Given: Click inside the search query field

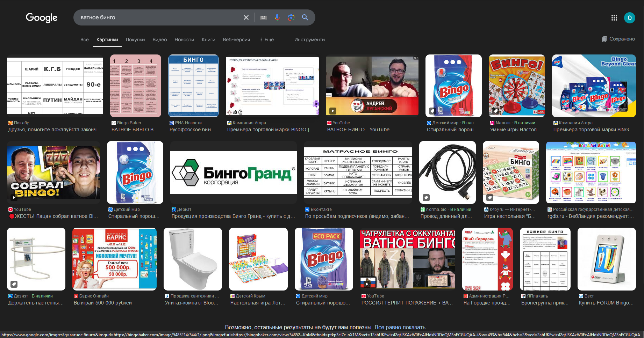Looking at the screenshot, I should click(159, 17).
